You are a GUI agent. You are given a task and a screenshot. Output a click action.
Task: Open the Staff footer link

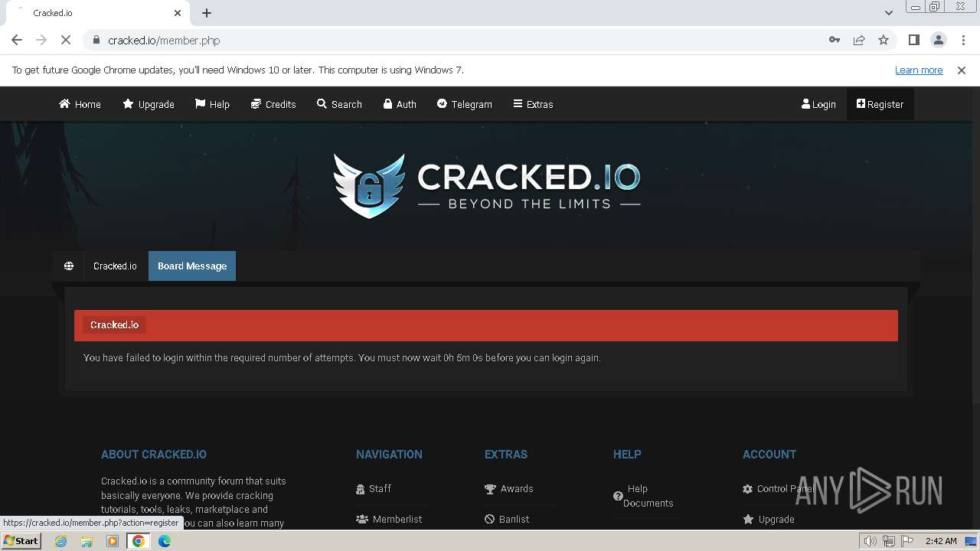coord(374,489)
